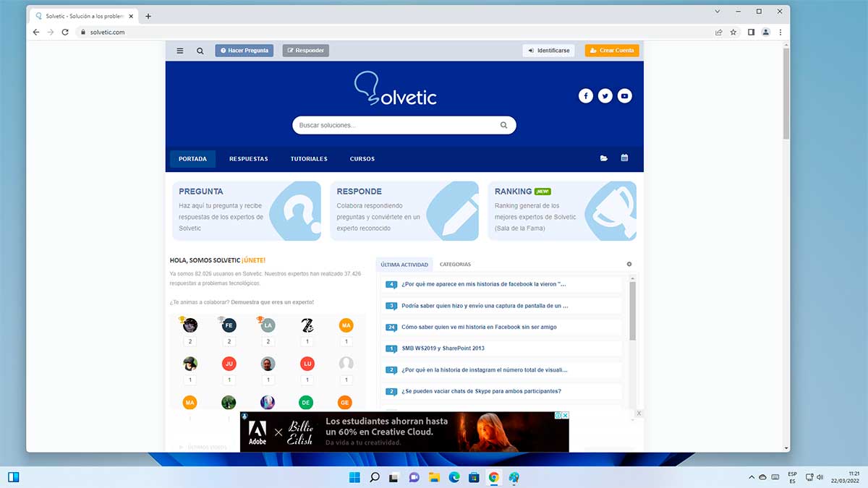
Task: Select the PORTADA navigation tab
Action: pos(192,159)
